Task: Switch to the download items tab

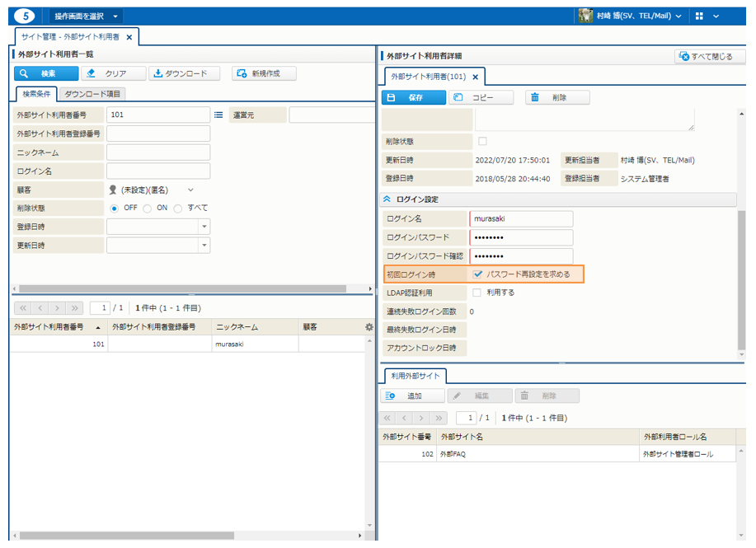Action: 92,94
